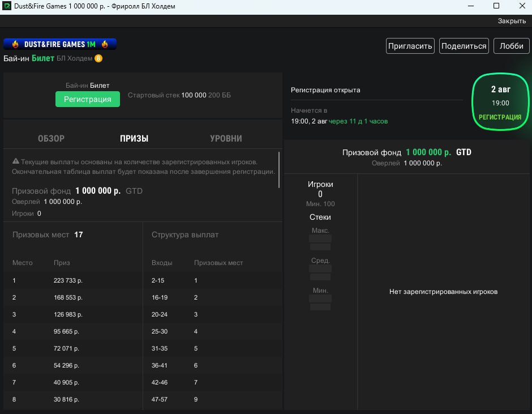Click Структура выплат heading
The image size is (532, 414).
(x=185, y=234)
